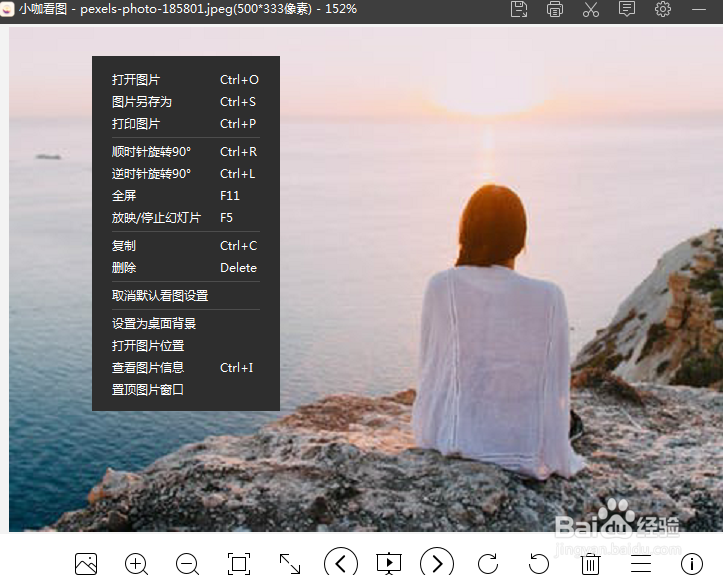
Task: Rotate image clockwise using toolbar icon
Action: [x=488, y=563]
